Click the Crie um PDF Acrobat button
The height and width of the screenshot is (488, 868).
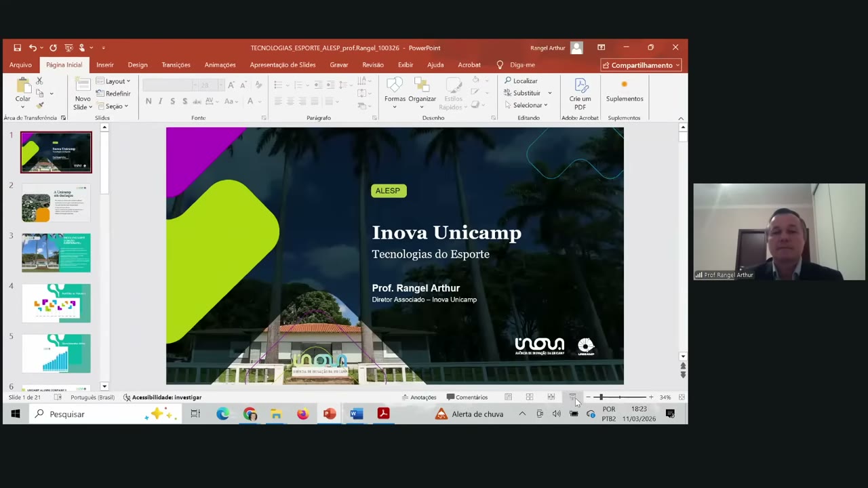tap(580, 94)
